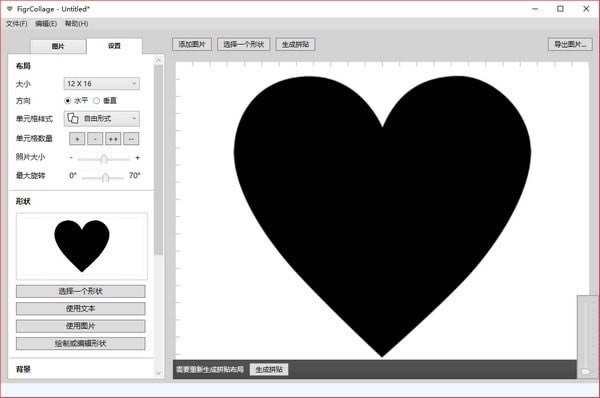The width and height of the screenshot is (600, 398).
Task: Click the remove one cell "-" button
Action: coord(95,139)
